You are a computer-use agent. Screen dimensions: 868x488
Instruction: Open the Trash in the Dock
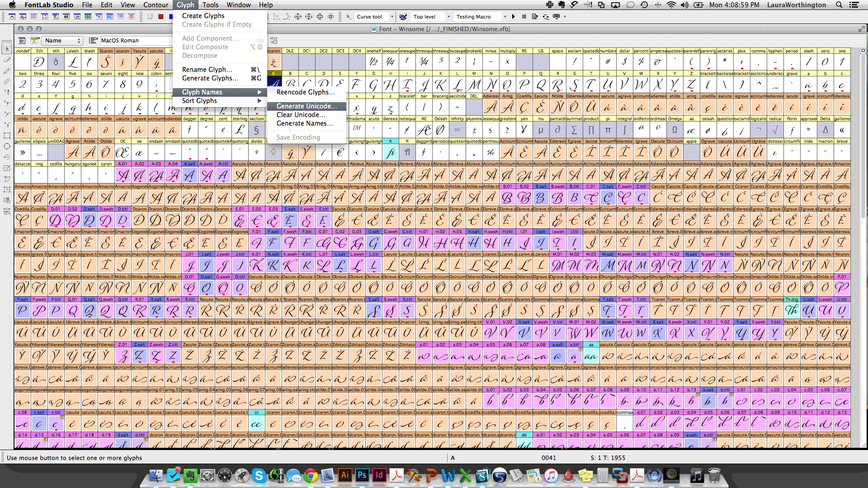[x=714, y=475]
